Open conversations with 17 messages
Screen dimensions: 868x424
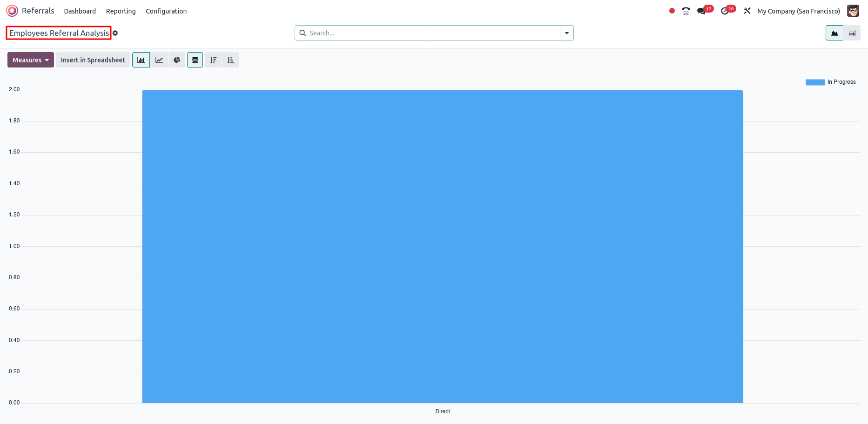pyautogui.click(x=704, y=10)
